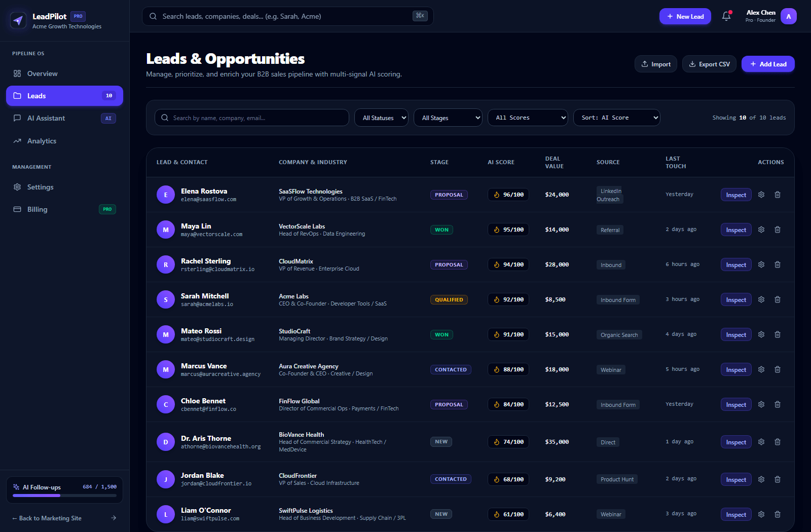Delete the Elena Rostova lead via trash icon
Viewport: 811px width, 532px height.
tap(778, 195)
